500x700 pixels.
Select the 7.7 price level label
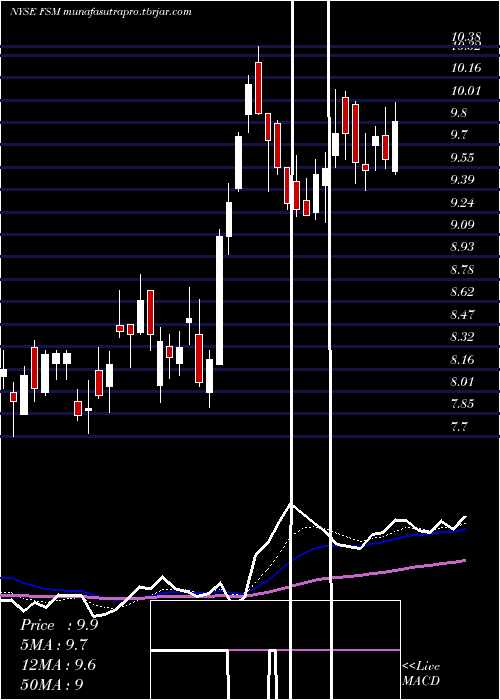(460, 427)
